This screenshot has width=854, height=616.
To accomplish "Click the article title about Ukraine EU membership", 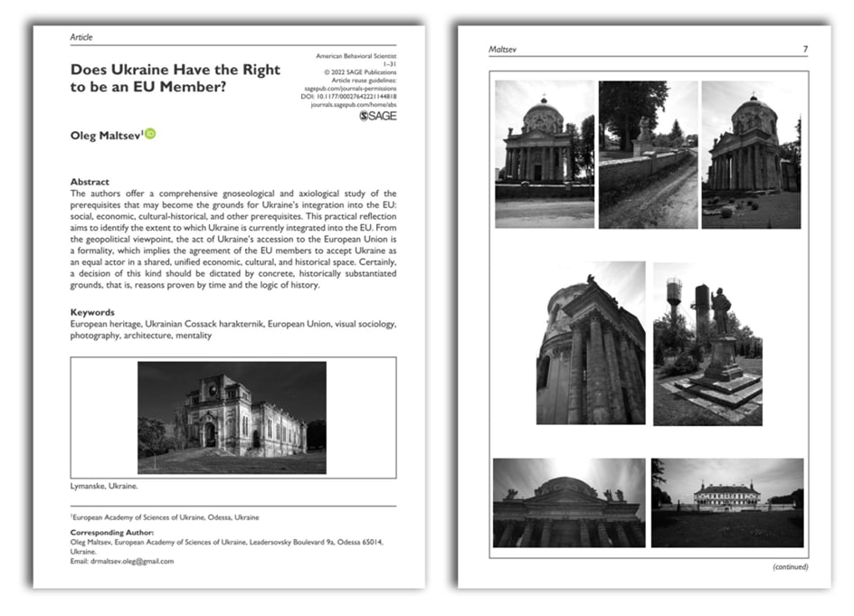I will point(176,79).
